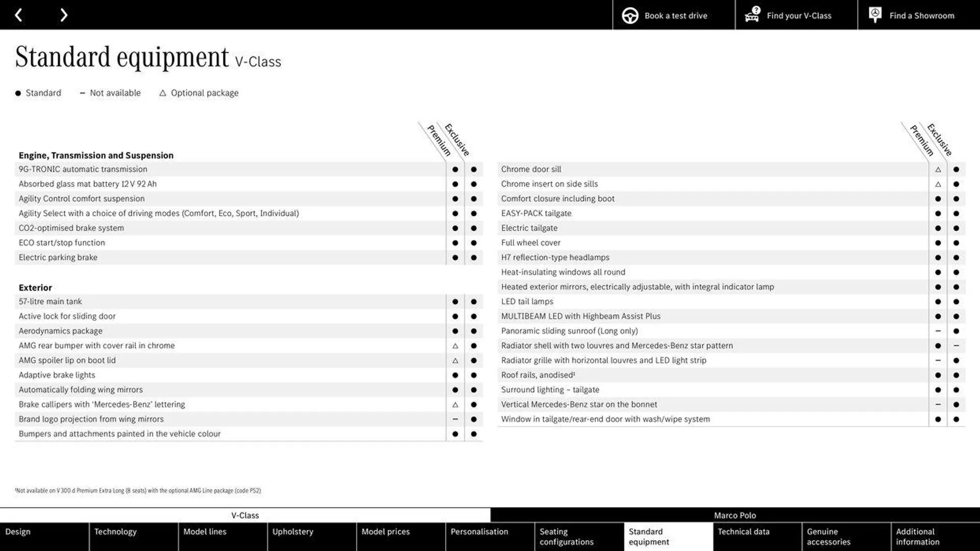Viewport: 980px width, 551px height.
Task: Click the 'Find a Showroom' pin icon
Action: click(x=875, y=15)
